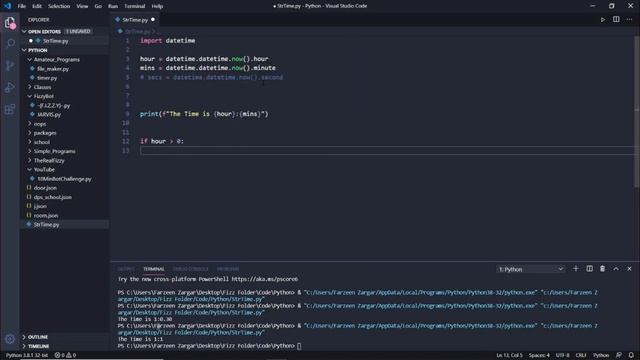The width and height of the screenshot is (640, 360).
Task: Open Run and Debug view
Action: (x=10, y=87)
